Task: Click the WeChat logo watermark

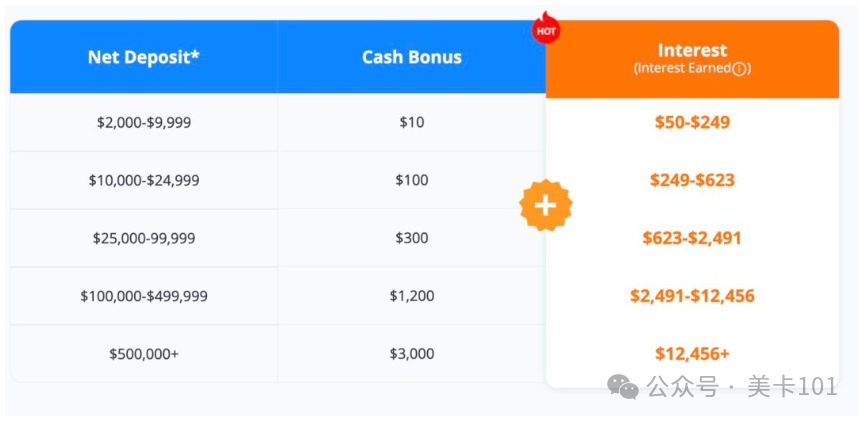Action: pos(623,387)
